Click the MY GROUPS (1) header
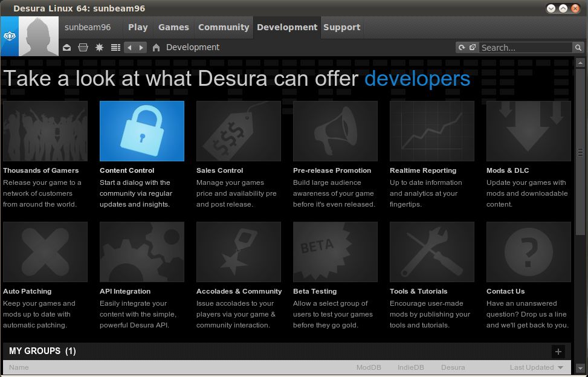This screenshot has width=588, height=377. click(x=42, y=351)
